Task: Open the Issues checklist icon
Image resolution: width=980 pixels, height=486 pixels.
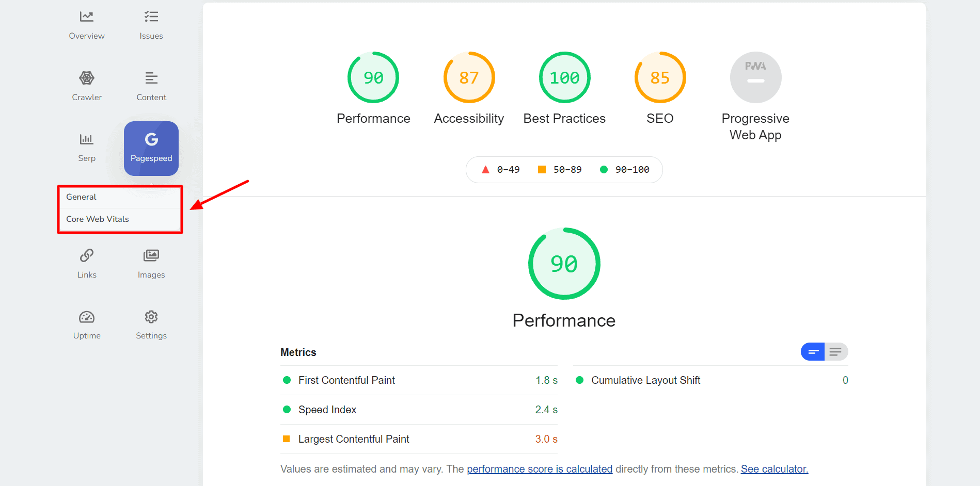Action: [x=151, y=17]
